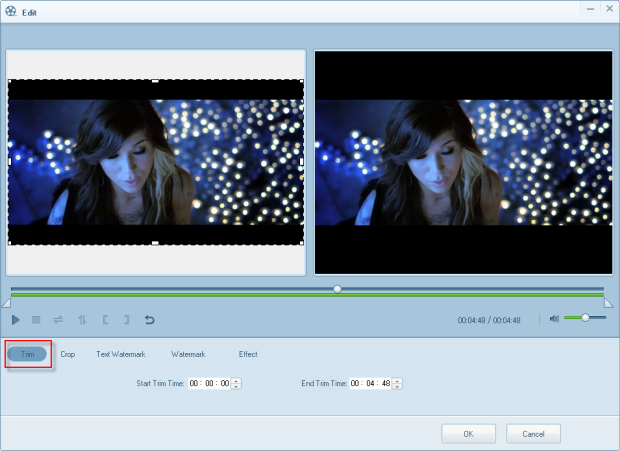
Task: Decrease End Trim Time with down arrow
Action: tap(397, 386)
